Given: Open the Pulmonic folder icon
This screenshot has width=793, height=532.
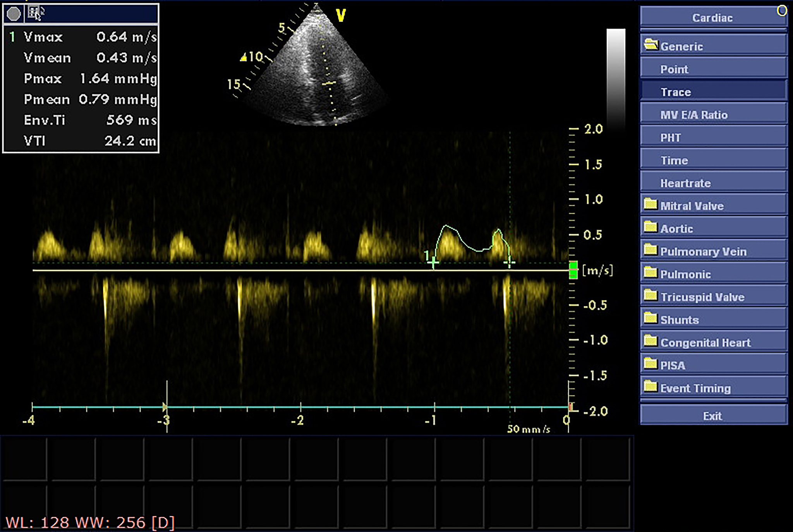Looking at the screenshot, I should click(651, 273).
